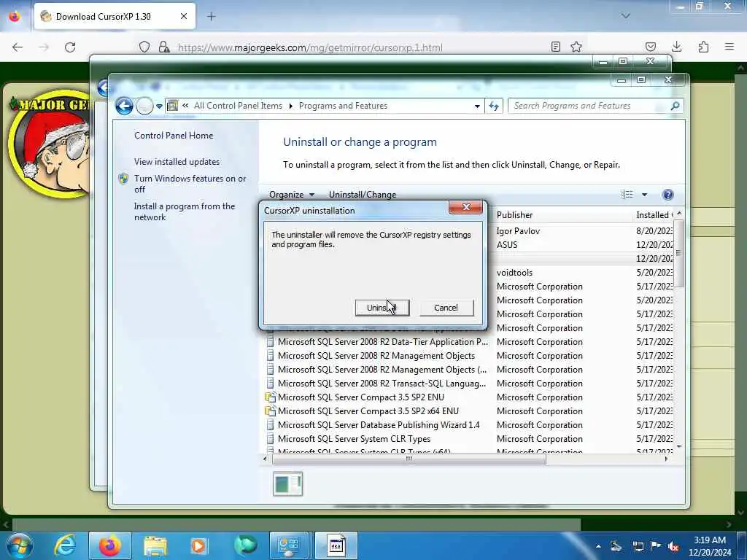The height and width of the screenshot is (560, 747).
Task: Open Windows Start menu
Action: pyautogui.click(x=18, y=545)
